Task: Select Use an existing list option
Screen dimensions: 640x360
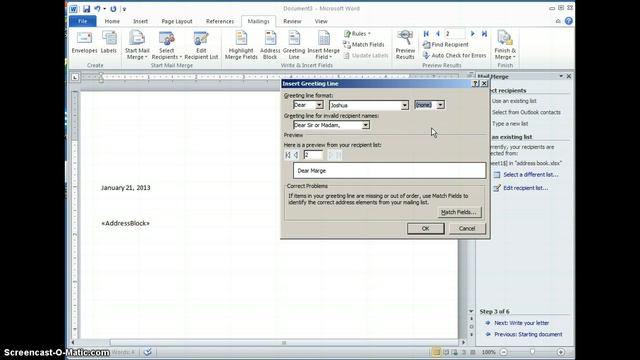Action: [514, 101]
